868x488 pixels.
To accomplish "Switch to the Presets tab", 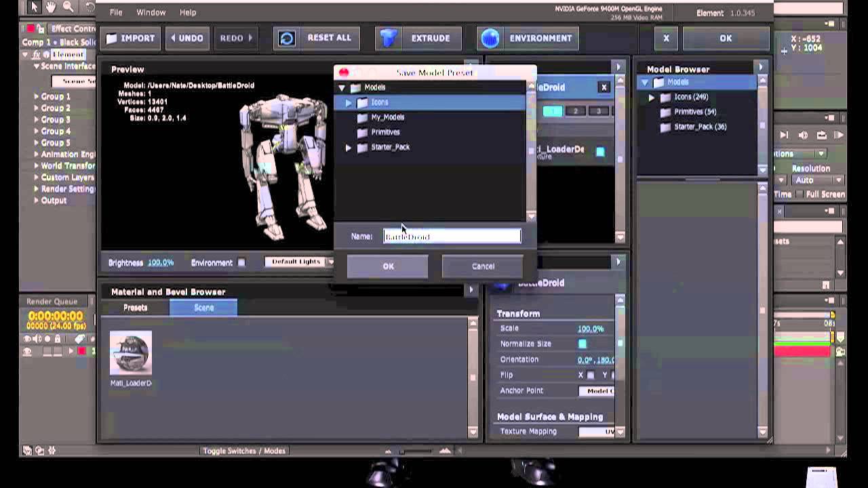I will point(135,308).
